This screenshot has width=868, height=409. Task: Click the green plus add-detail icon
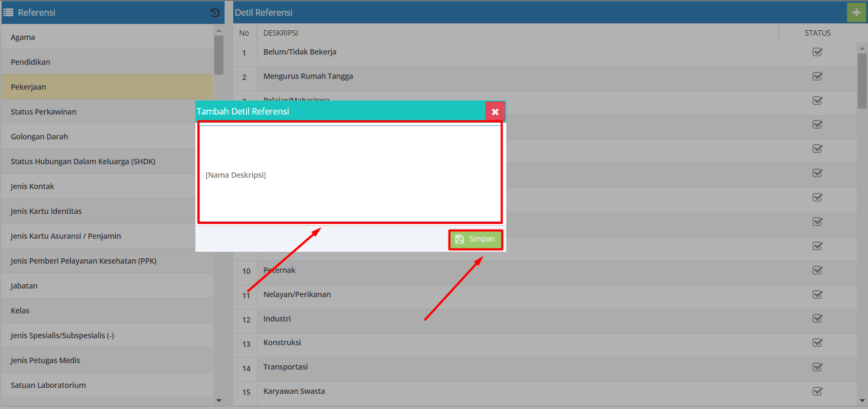click(856, 12)
